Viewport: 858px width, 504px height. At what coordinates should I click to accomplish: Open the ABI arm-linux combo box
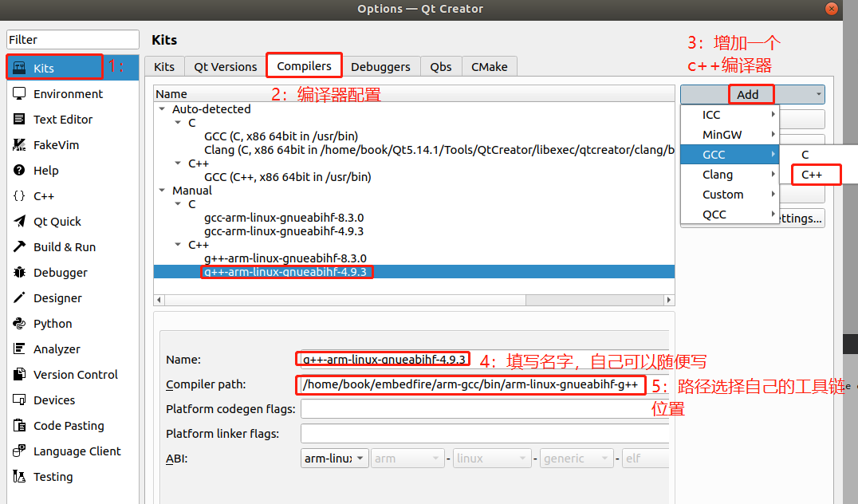[334, 458]
